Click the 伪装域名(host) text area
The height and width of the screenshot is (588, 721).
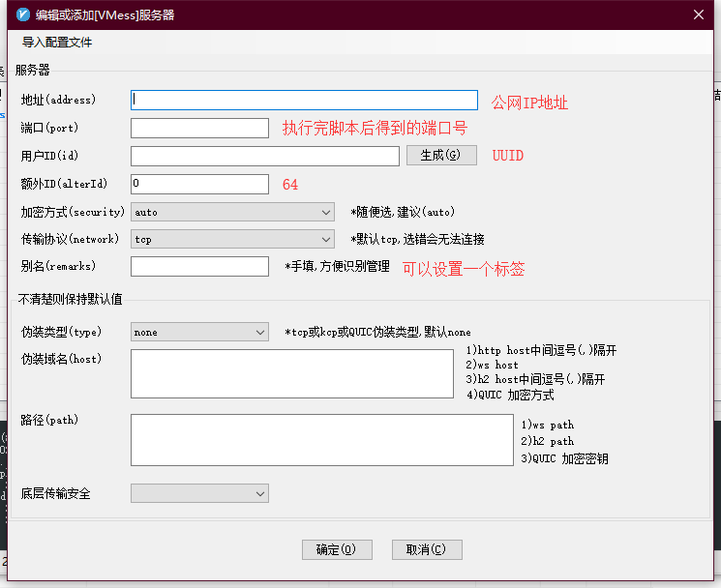point(291,373)
